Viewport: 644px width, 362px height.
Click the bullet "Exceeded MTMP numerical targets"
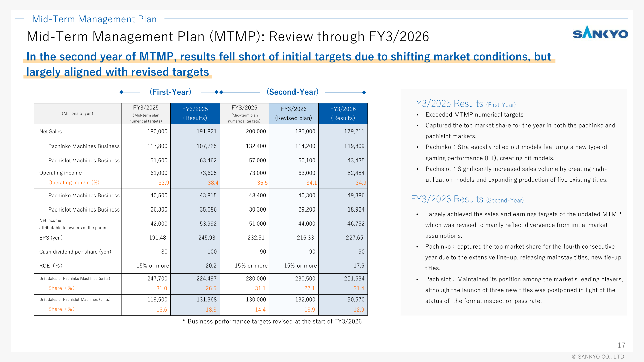(x=474, y=115)
